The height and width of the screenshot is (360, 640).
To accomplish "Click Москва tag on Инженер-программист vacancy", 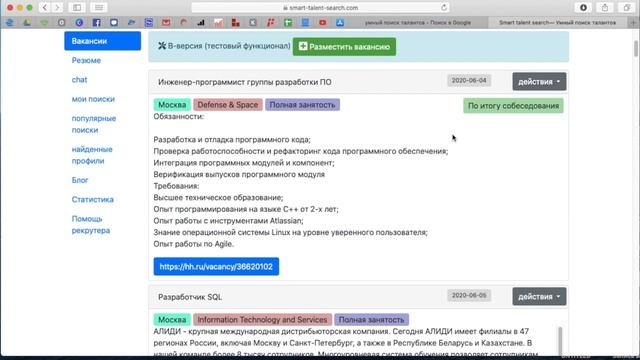I will (172, 104).
